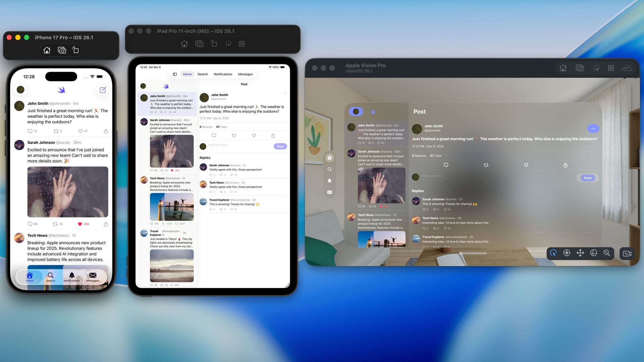Open the ellipsis menu on iPad post detail
The width and height of the screenshot is (644, 362).
[285, 94]
